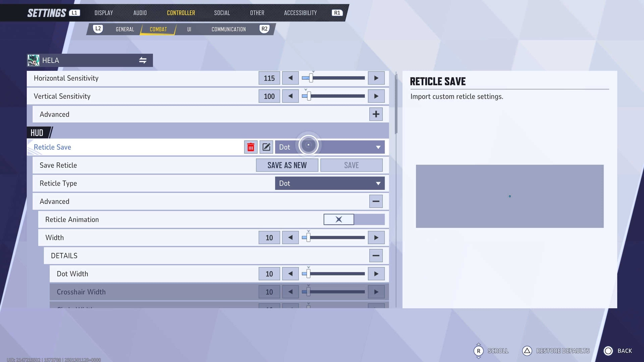This screenshot has width=644, height=362.
Task: Click the edit reticle save icon
Action: coord(265,147)
